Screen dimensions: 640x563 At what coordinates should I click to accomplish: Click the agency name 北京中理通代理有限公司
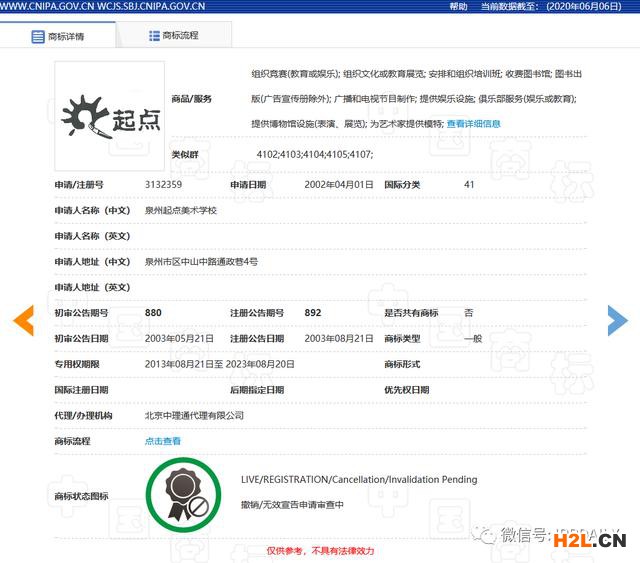[194, 415]
